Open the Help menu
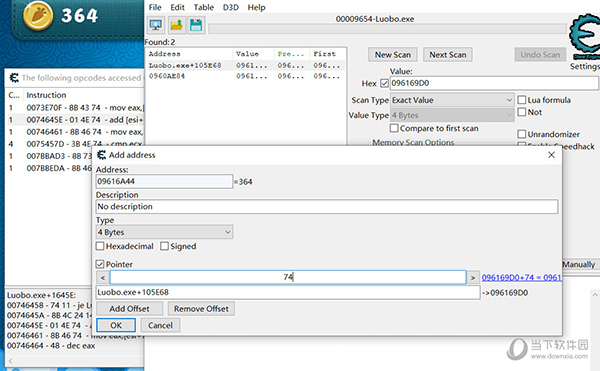This screenshot has width=600, height=371. click(256, 7)
